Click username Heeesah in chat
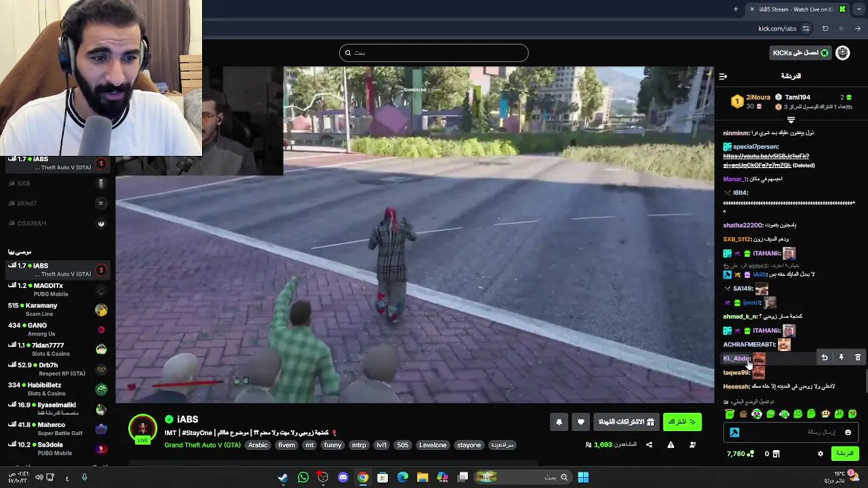 736,386
